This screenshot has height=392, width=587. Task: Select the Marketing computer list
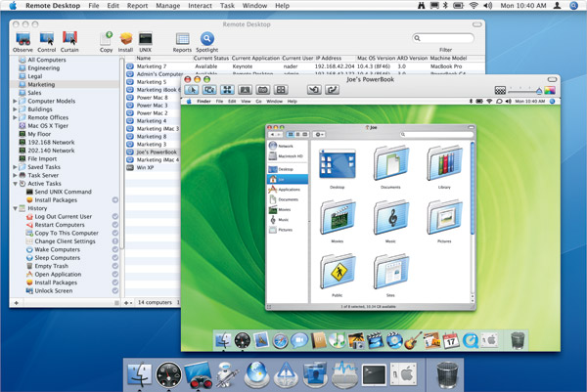click(42, 84)
